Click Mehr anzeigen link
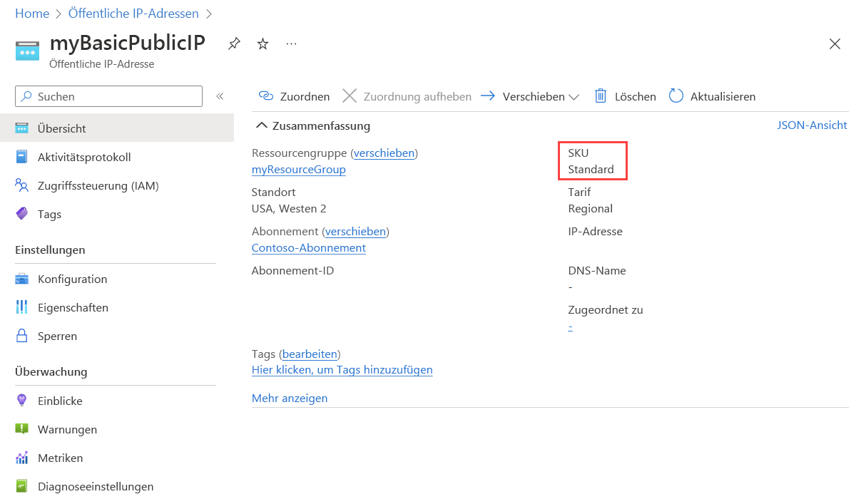This screenshot has width=856, height=504. pyautogui.click(x=290, y=398)
